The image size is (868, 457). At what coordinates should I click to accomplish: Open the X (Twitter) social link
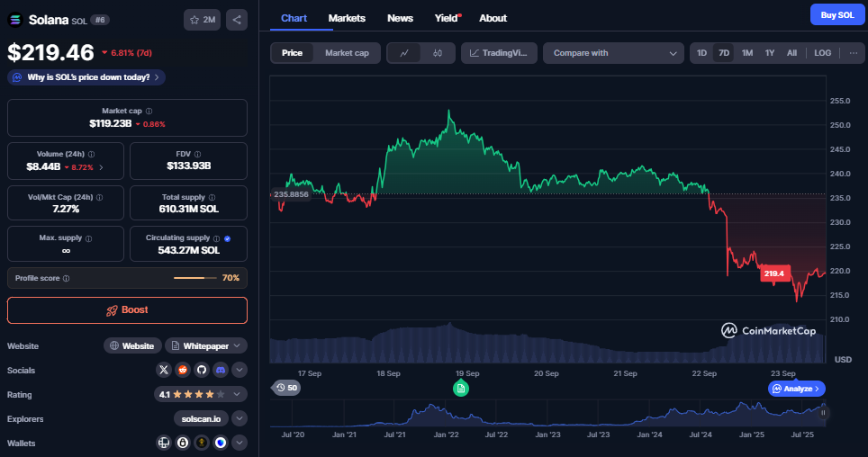[x=164, y=370]
